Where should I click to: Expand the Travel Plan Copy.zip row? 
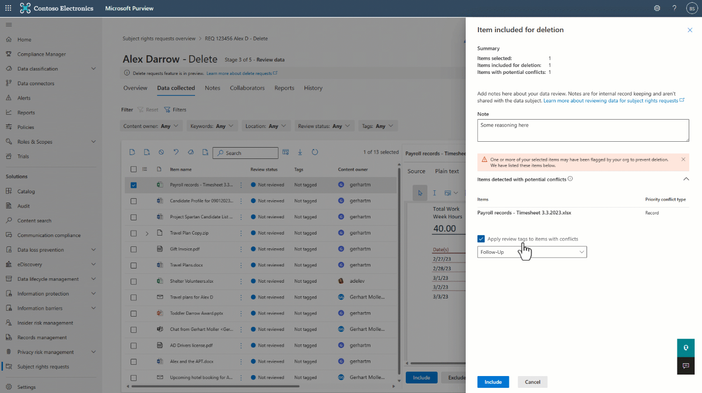tap(147, 233)
